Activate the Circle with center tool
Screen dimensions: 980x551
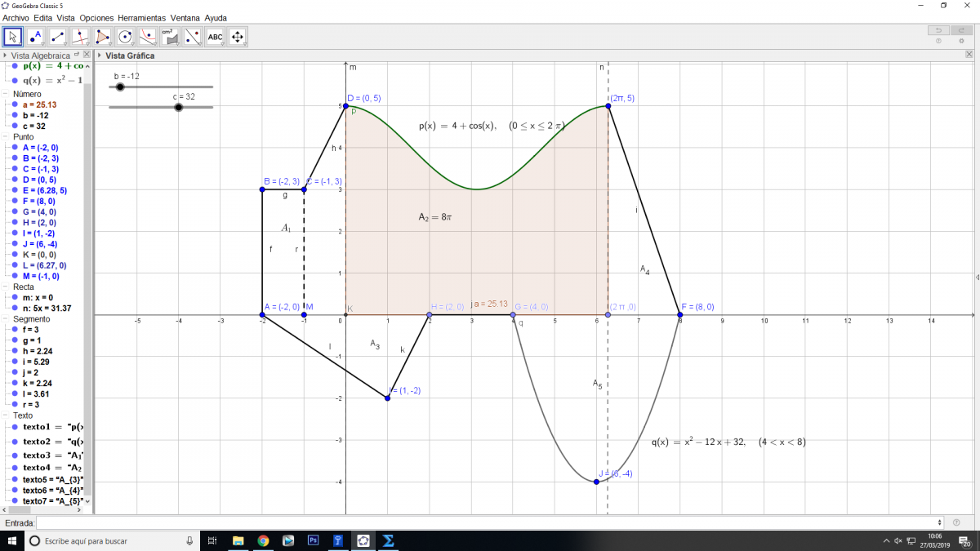tap(125, 37)
